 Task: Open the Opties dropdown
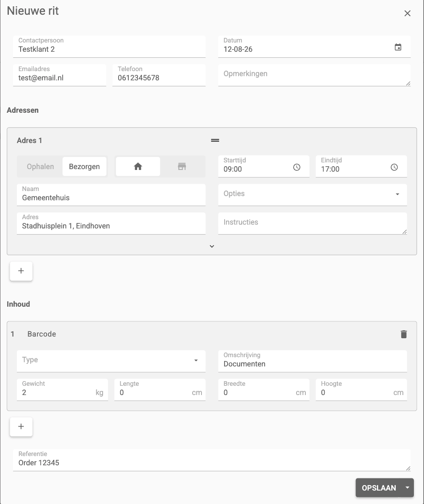point(313,195)
